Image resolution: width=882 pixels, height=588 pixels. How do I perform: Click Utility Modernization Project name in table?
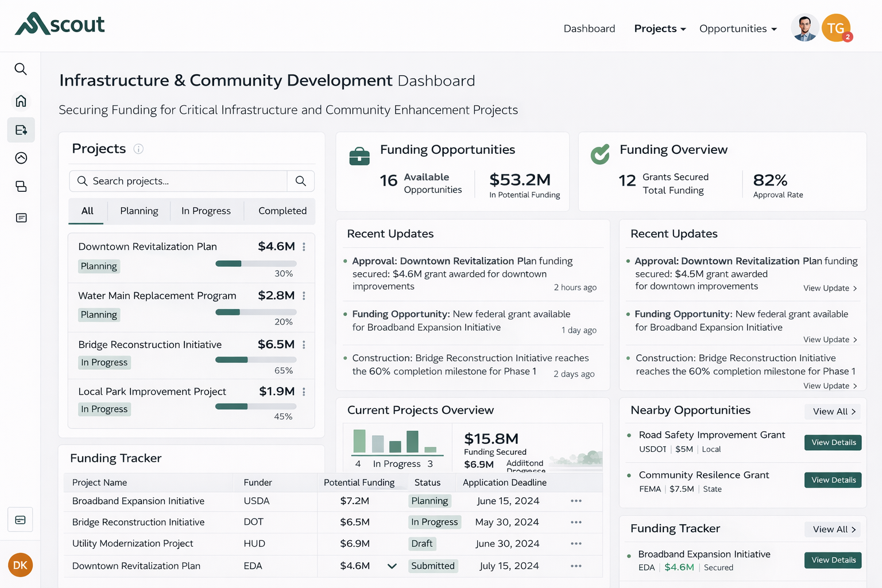coord(133,543)
